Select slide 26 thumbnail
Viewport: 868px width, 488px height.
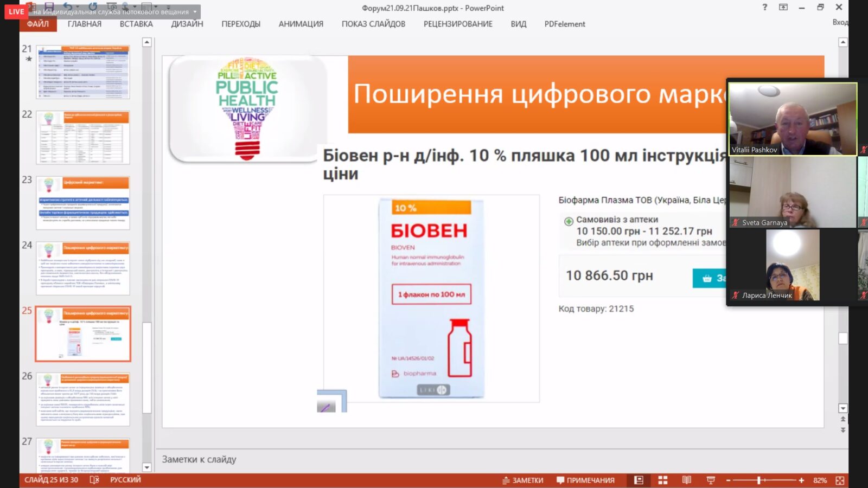(83, 399)
